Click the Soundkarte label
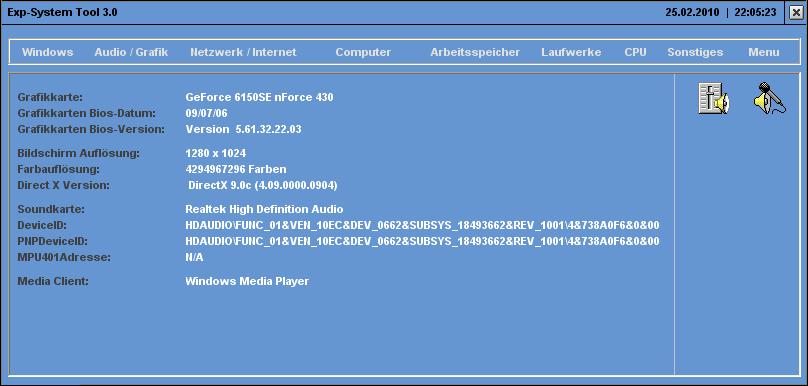 pos(51,209)
